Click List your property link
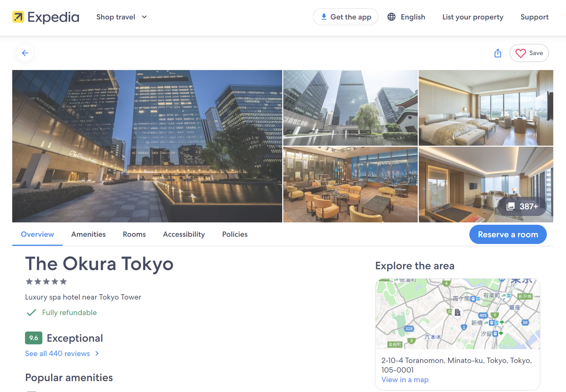The height and width of the screenshot is (392, 566). tap(472, 17)
